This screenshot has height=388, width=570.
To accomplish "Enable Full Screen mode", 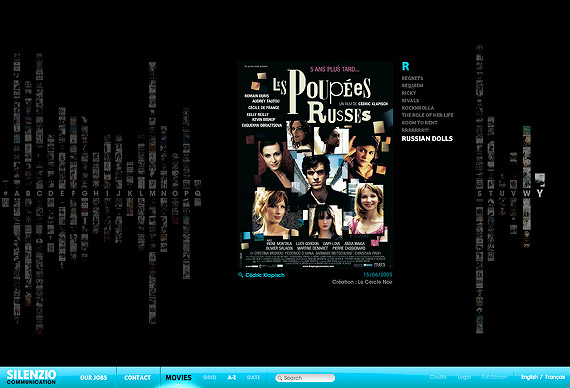I will pos(494,377).
